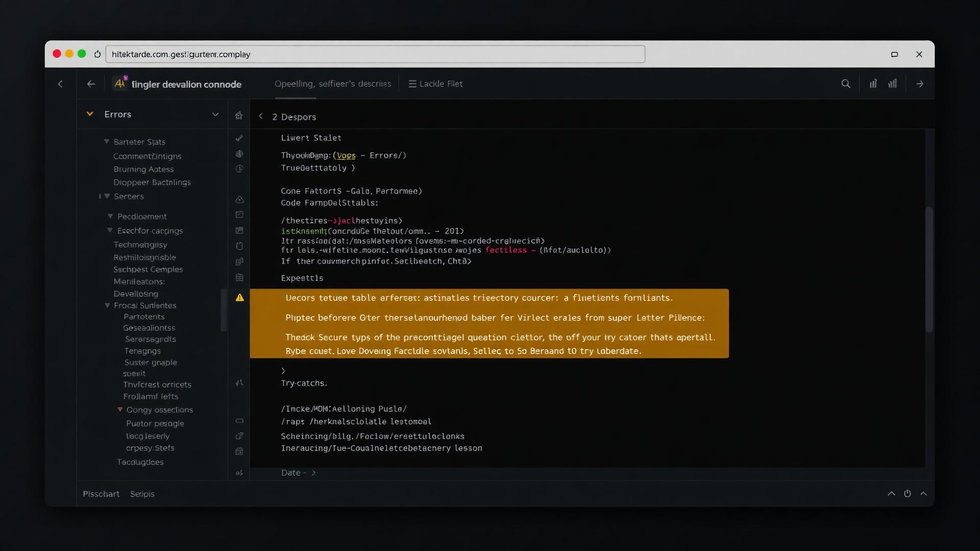Go back with the chevron beside 2 Despors

pos(261,116)
